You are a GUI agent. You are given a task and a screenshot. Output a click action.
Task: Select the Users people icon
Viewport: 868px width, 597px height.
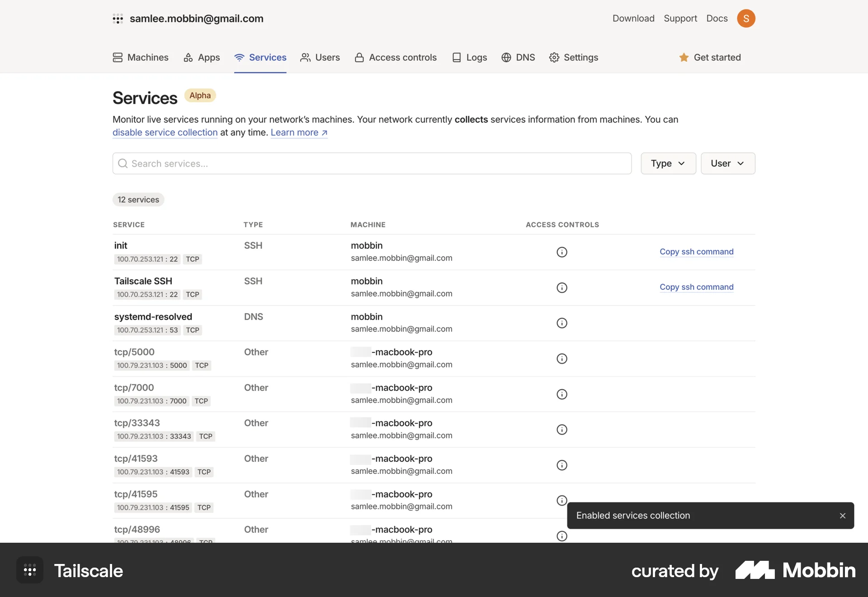pos(306,57)
